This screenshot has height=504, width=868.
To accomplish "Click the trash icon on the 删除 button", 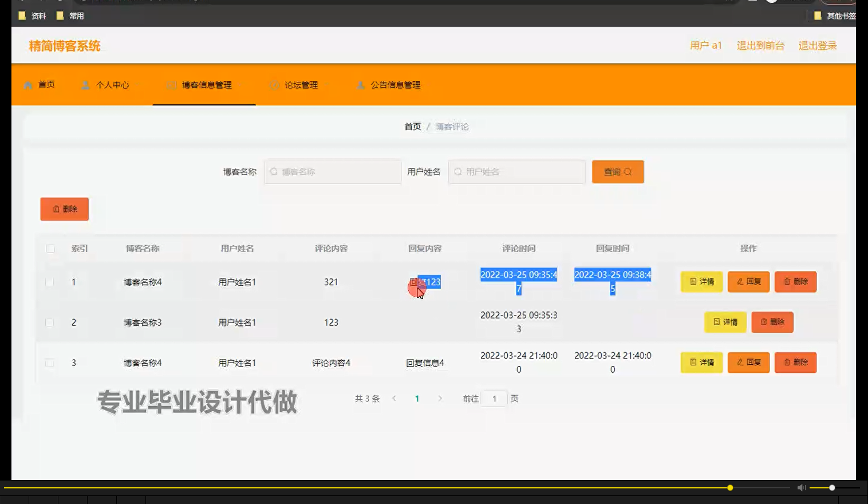I will point(55,208).
